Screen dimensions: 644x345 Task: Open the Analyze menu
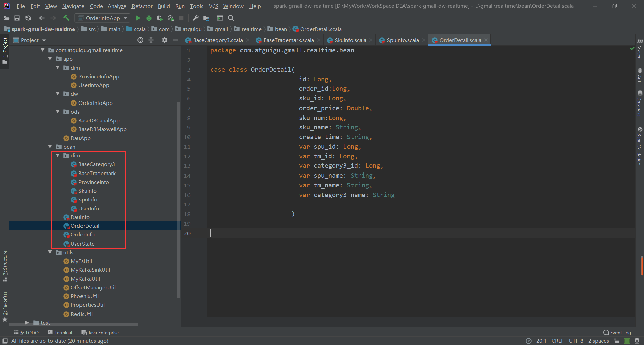[117, 6]
